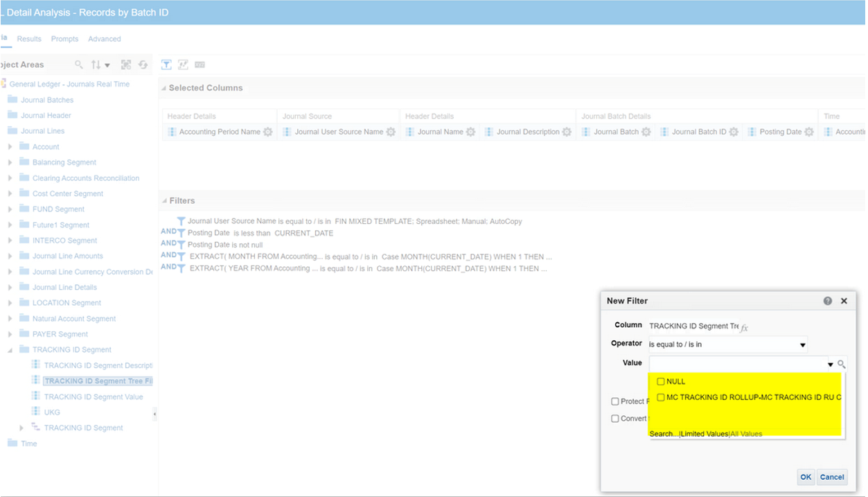868x497 pixels.
Task: Open the Operator dropdown in New Filter
Action: click(x=802, y=344)
